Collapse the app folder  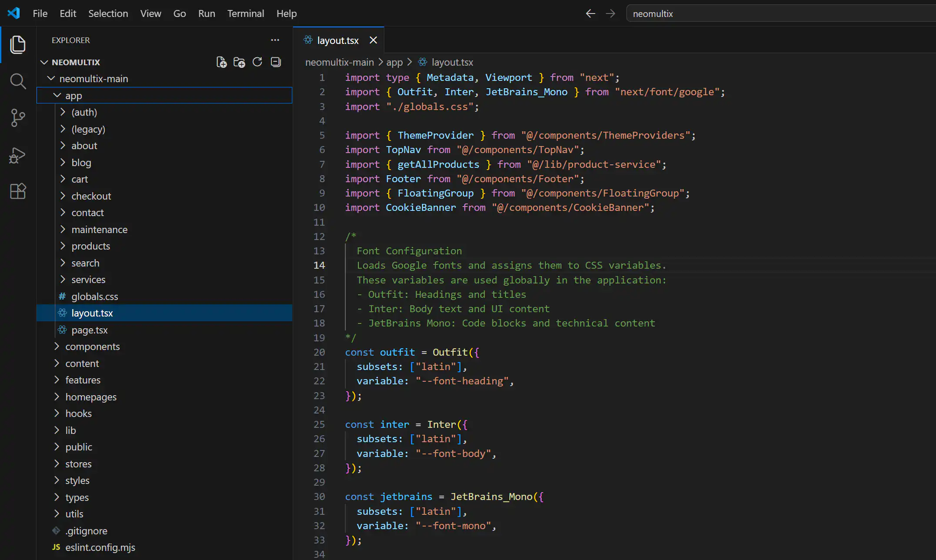pos(57,95)
